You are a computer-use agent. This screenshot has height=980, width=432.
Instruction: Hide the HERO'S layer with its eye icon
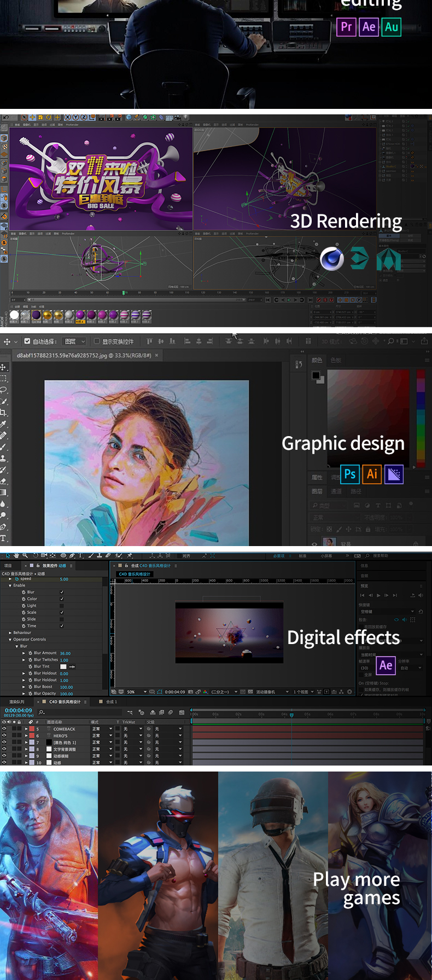[4, 735]
